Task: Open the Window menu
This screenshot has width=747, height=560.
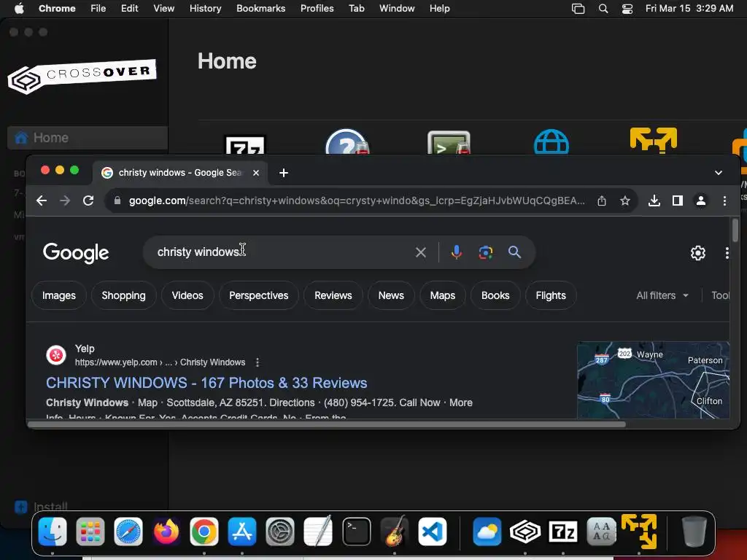Action: [x=397, y=9]
